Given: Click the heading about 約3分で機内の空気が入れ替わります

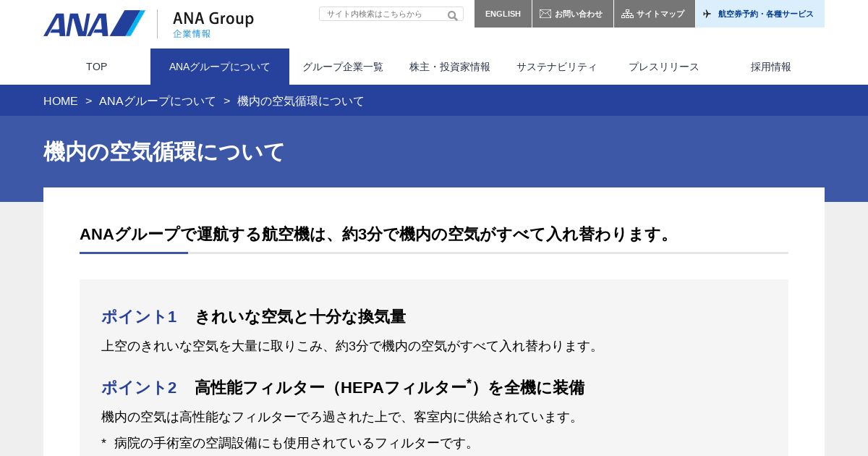Looking at the screenshot, I should coord(378,235).
